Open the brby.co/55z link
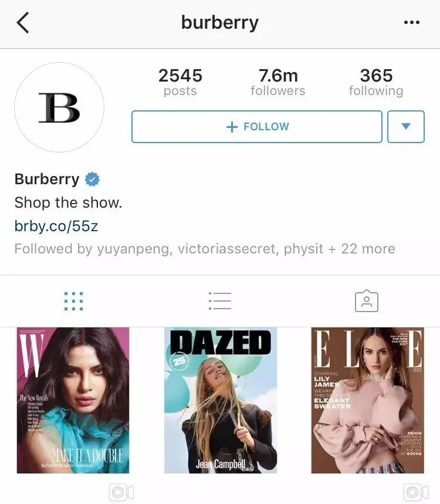Screen dimensions: 440x504 coord(56,226)
